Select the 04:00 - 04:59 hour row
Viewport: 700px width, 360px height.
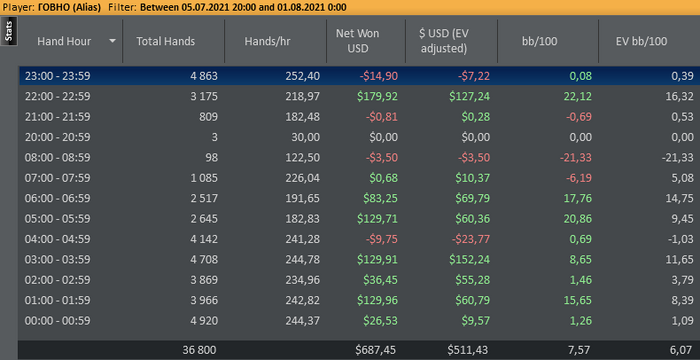click(x=359, y=239)
